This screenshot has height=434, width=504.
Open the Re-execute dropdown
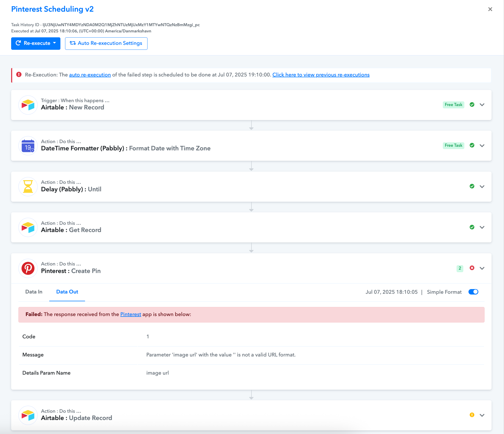click(x=36, y=43)
